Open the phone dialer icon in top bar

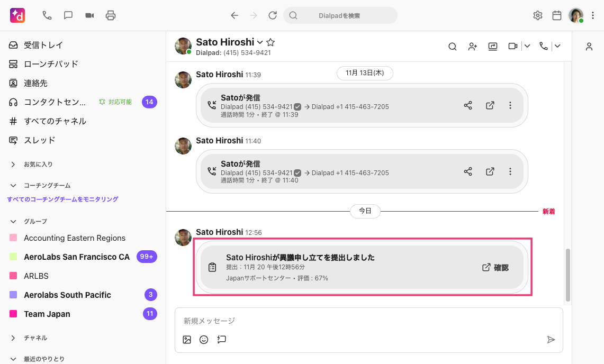coord(47,15)
